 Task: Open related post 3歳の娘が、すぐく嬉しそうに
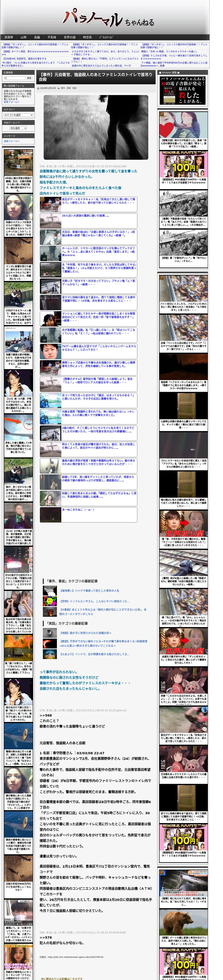point(99,430)
